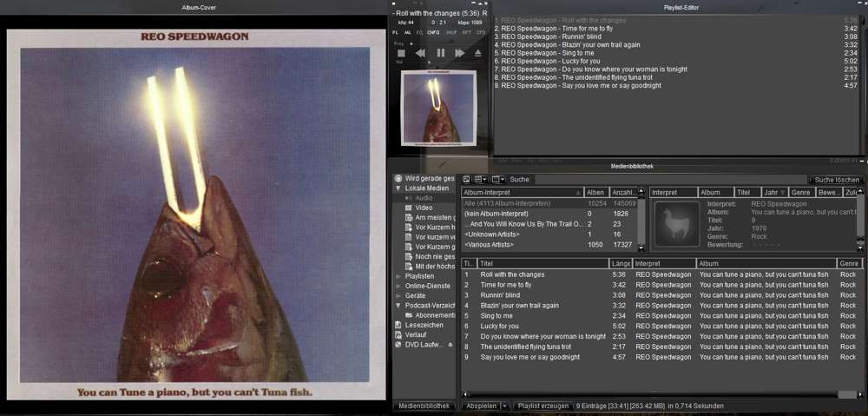This screenshot has height=416, width=868.
Task: Click the DVD Laufwerk eject icon
Action: tap(450, 345)
